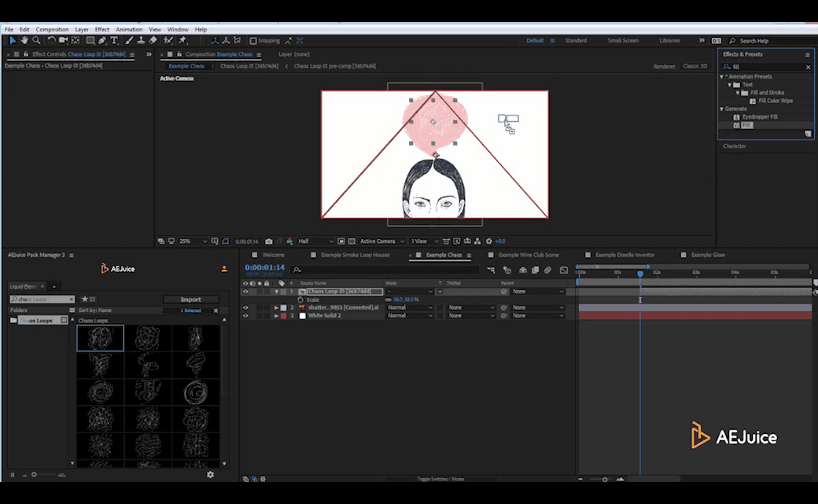
Task: Open the viewer magnification 25% dropdown
Action: (192, 241)
